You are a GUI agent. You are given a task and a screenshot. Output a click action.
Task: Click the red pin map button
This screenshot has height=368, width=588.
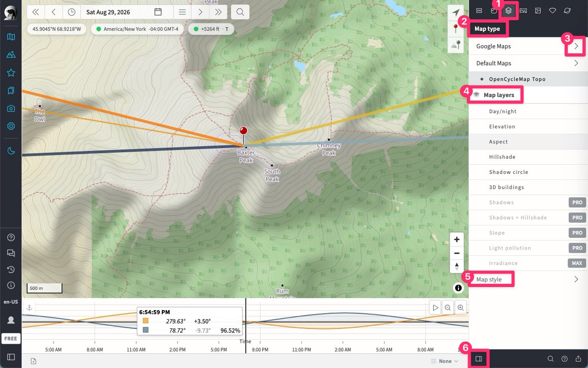pos(457,29)
